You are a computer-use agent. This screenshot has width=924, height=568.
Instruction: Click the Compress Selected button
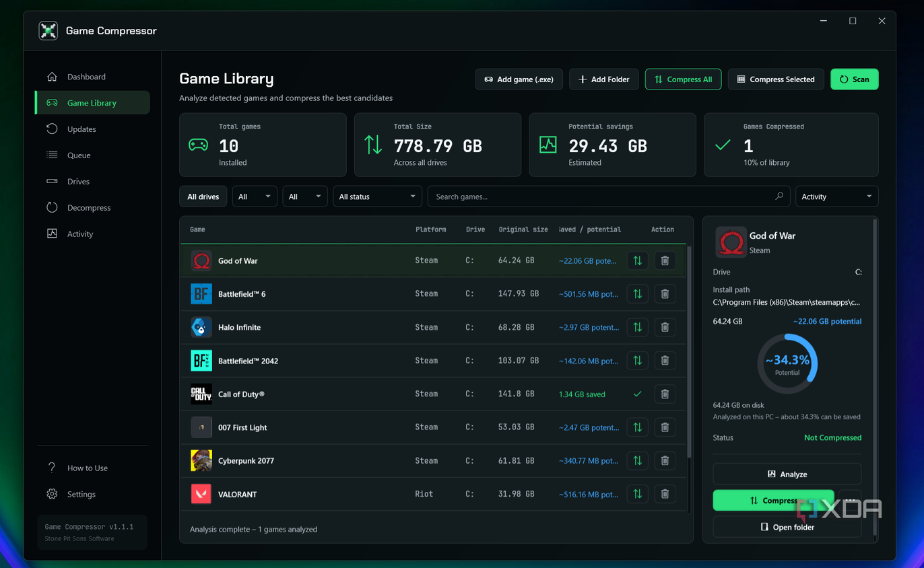[776, 79]
